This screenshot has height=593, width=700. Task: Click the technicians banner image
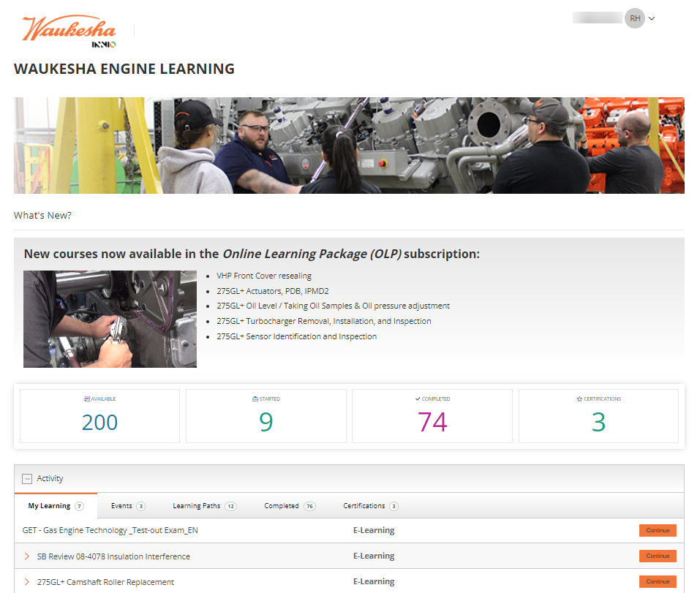coord(349,146)
